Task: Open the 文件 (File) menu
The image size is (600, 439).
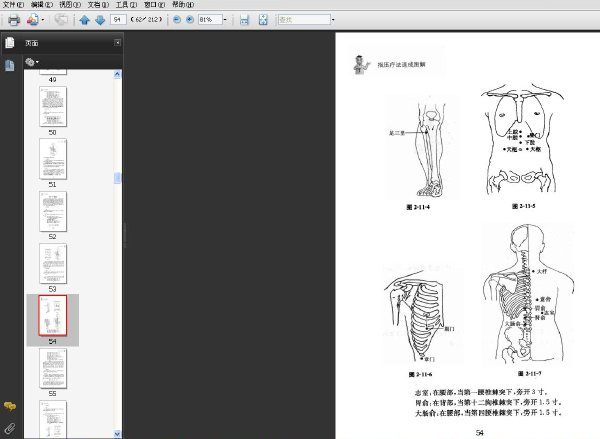Action: tap(13, 5)
